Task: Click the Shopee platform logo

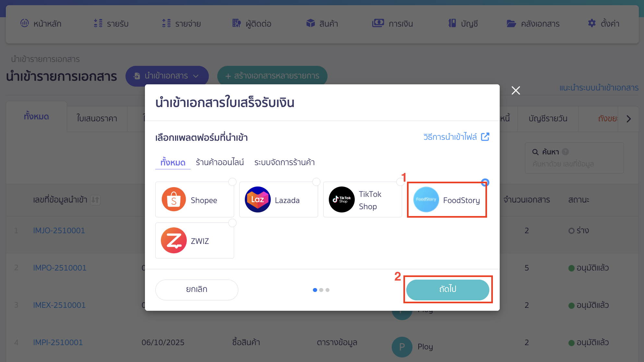Action: 174,199
